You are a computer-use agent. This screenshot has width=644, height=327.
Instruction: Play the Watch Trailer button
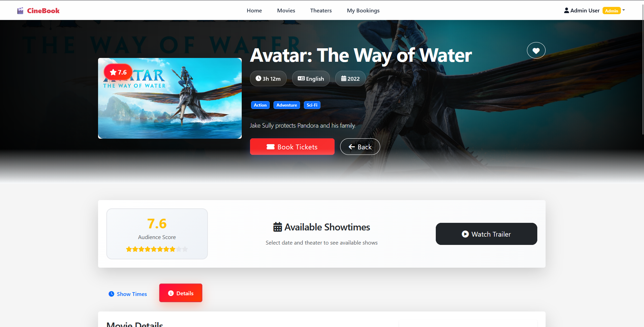pos(486,234)
